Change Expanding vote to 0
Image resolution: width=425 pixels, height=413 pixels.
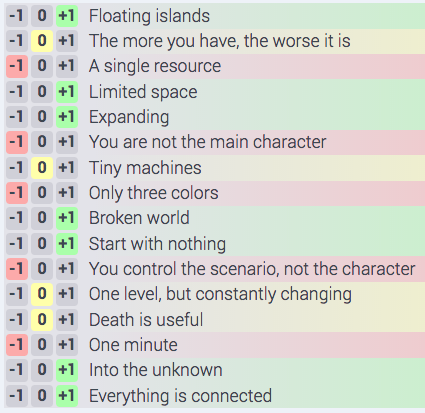click(42, 117)
